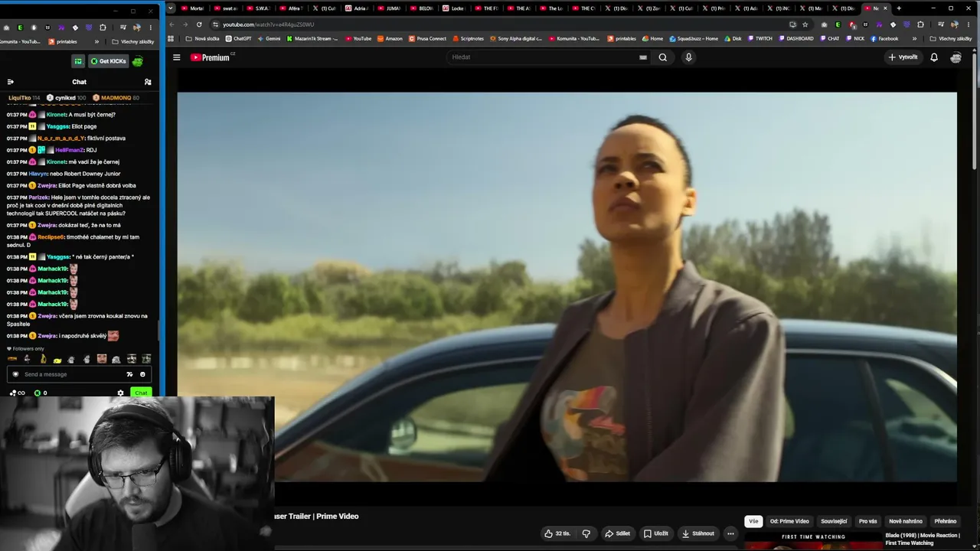Screen dimensions: 980x551
Task: Open Všechny záložky folder in YouTube window
Action: (950, 38)
